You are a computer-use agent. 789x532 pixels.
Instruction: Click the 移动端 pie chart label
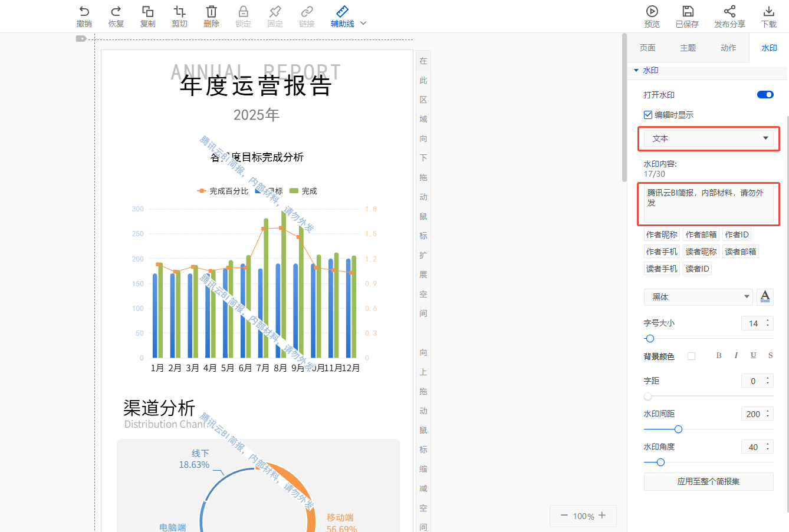340,517
